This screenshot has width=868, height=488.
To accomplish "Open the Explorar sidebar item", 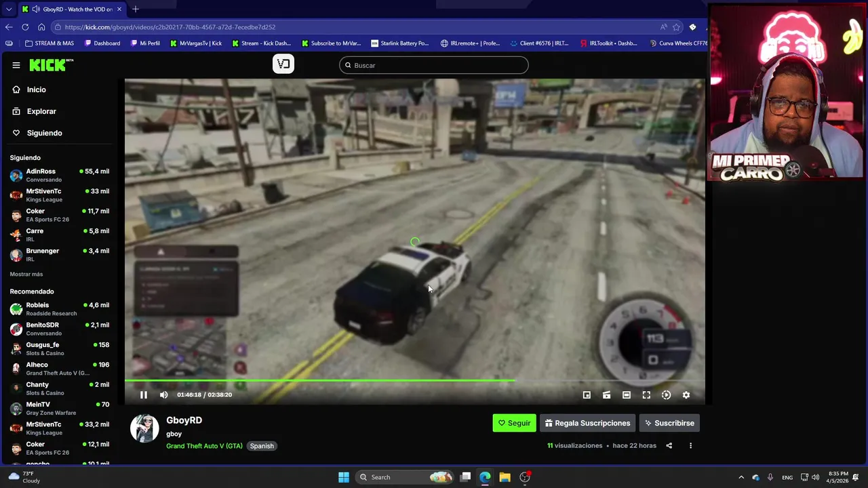I will pyautogui.click(x=41, y=111).
